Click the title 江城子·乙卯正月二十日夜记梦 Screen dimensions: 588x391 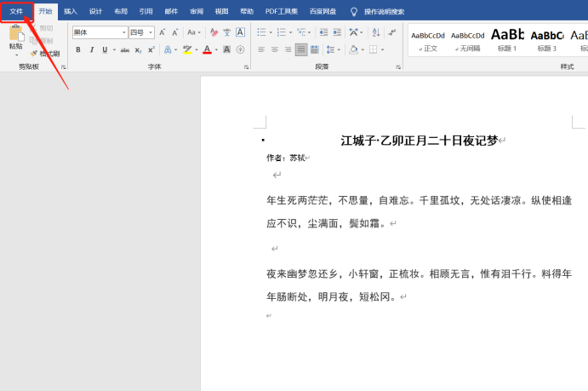point(420,141)
